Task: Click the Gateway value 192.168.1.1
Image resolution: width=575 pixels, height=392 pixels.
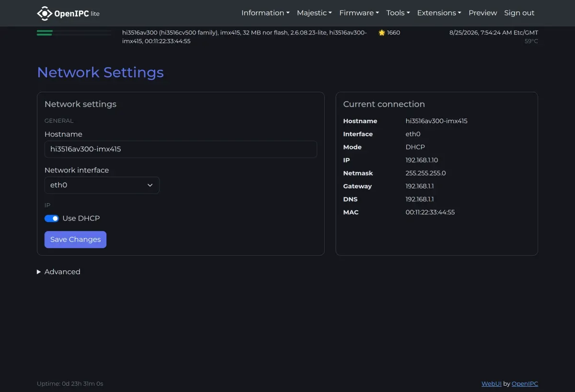Action: (419, 186)
